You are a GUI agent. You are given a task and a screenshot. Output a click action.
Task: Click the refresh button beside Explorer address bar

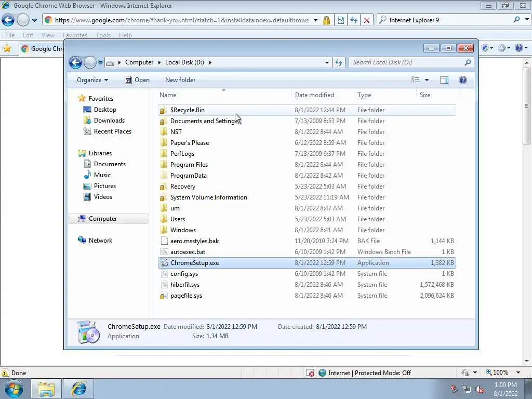click(x=339, y=62)
